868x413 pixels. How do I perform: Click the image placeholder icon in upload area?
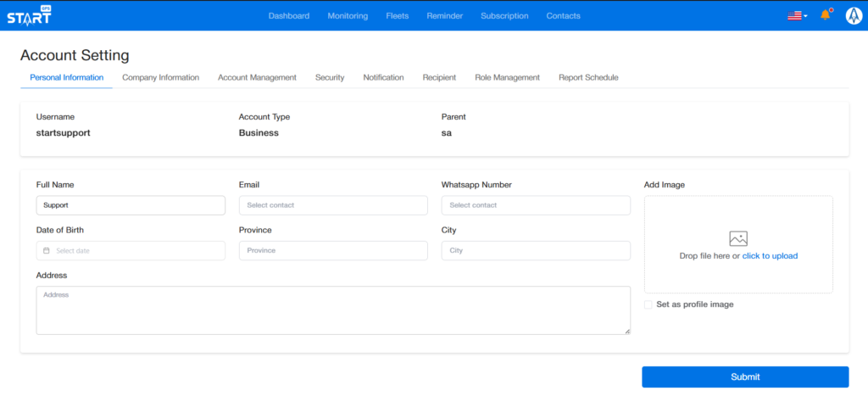pos(738,239)
